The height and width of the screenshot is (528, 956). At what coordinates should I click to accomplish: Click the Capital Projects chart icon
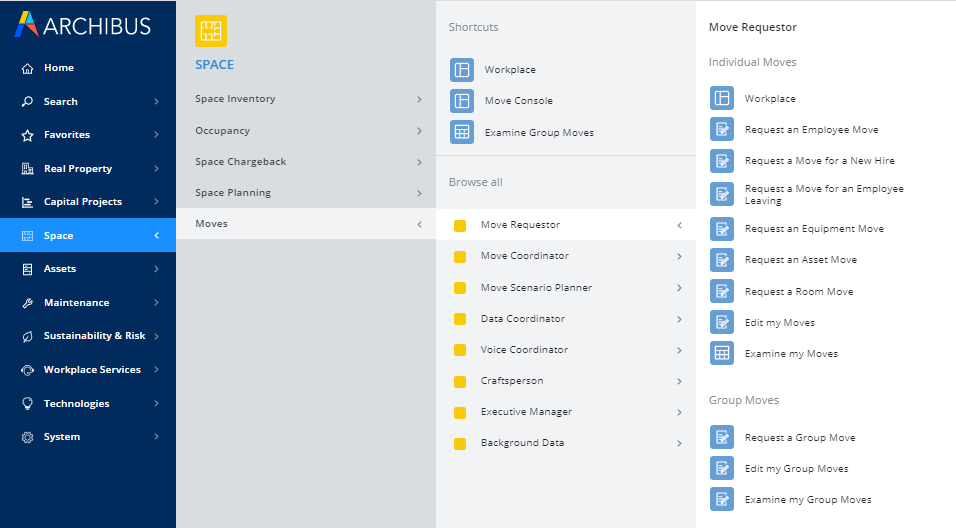[x=27, y=202]
